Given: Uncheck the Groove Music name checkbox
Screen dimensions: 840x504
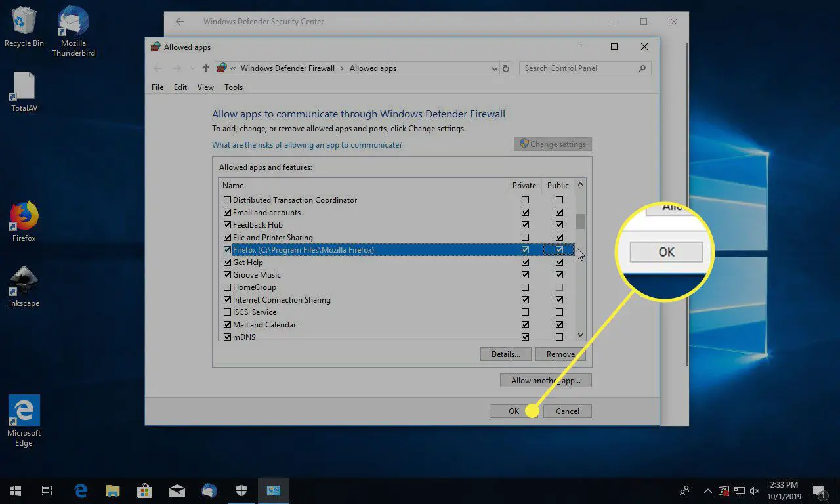Looking at the screenshot, I should [x=228, y=275].
